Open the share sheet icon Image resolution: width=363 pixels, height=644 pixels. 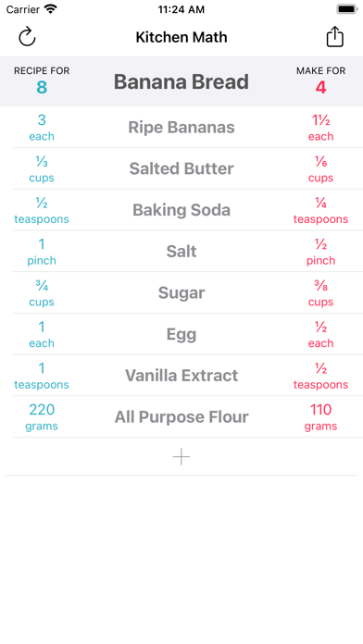click(334, 37)
